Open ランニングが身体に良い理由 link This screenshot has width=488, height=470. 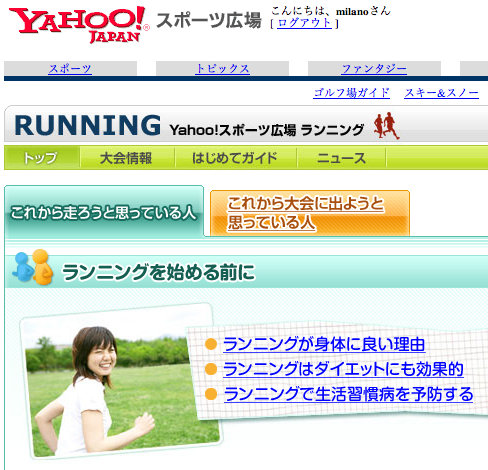click(x=324, y=344)
